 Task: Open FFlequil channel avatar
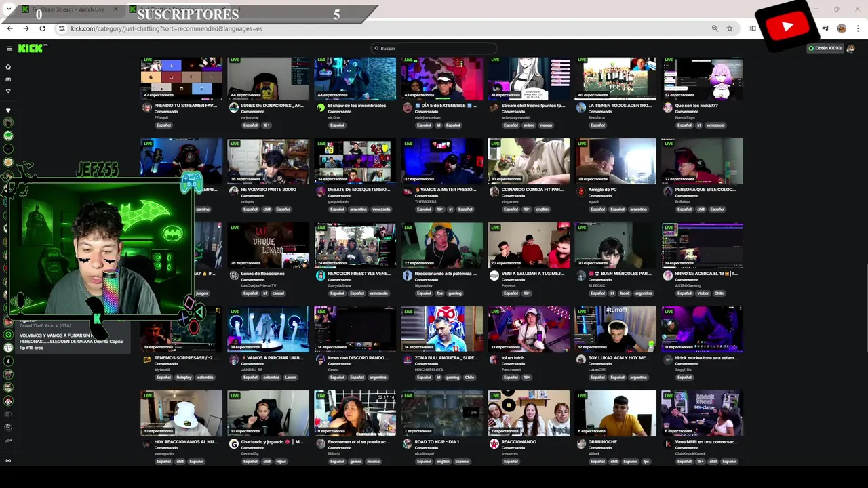146,108
